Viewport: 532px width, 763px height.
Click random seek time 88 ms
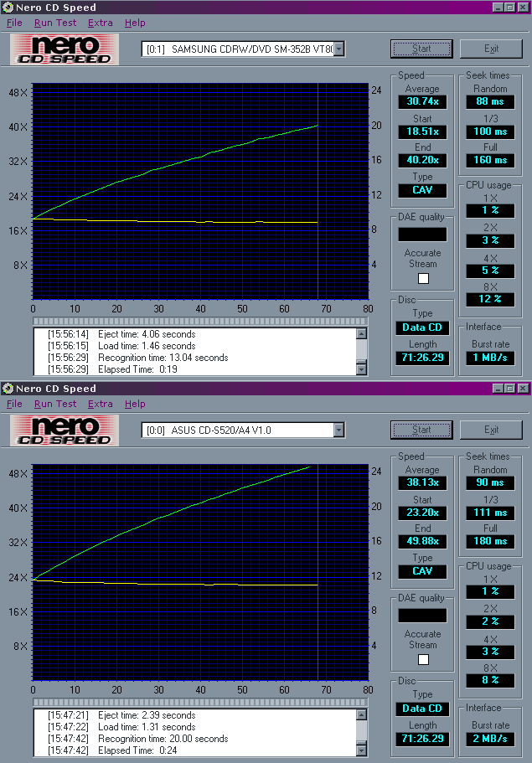pos(490,101)
